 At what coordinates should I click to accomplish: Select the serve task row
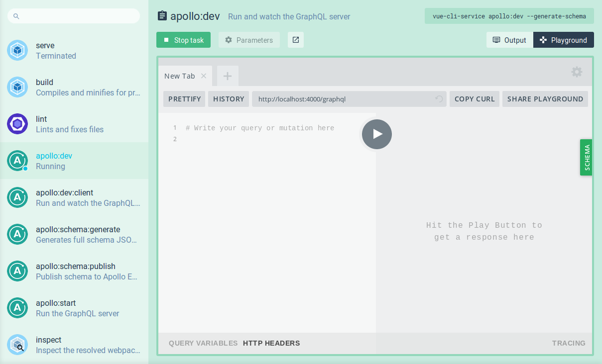point(74,50)
